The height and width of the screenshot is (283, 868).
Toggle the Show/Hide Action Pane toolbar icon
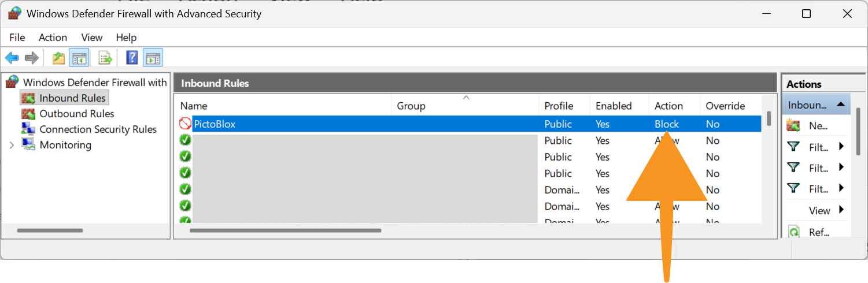point(153,58)
